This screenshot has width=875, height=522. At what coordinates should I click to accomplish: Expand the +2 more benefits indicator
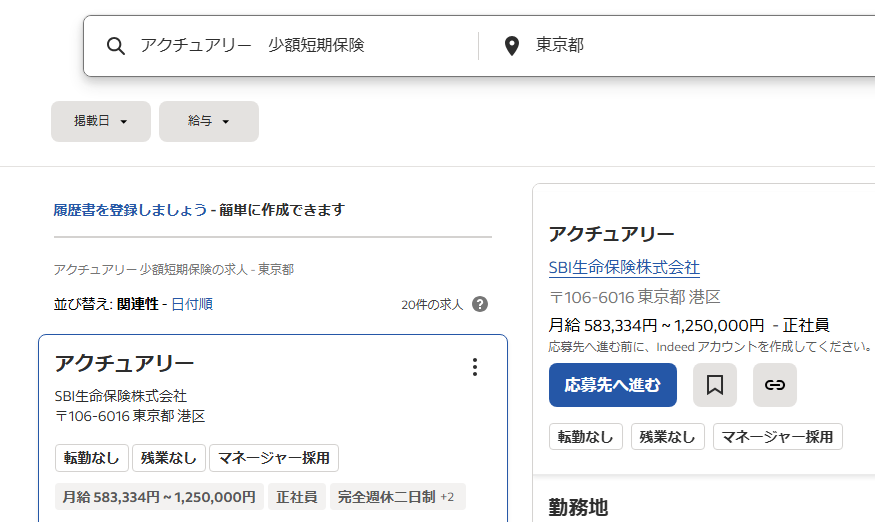tap(447, 497)
